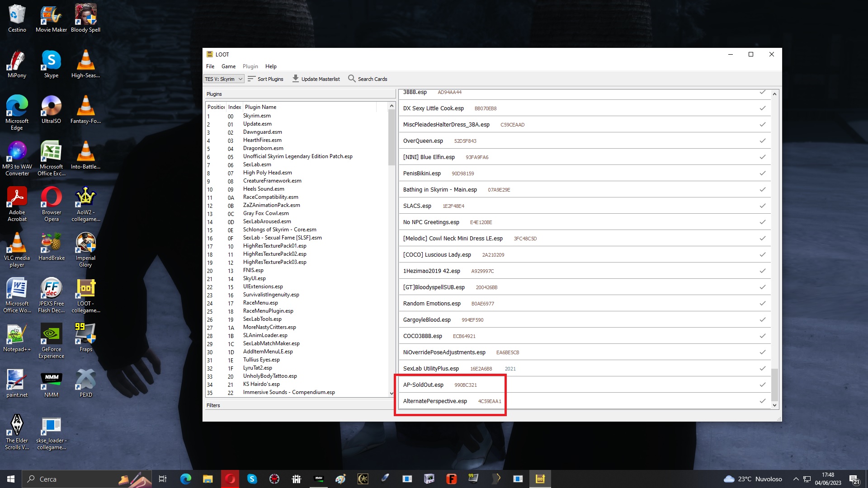Open the notification center icon
868x488 pixels.
(x=854, y=479)
